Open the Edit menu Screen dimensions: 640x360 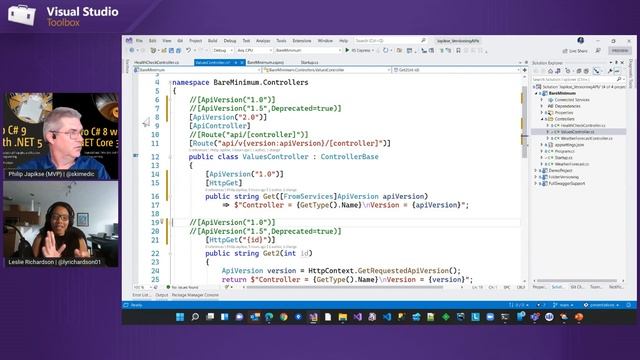(152, 41)
